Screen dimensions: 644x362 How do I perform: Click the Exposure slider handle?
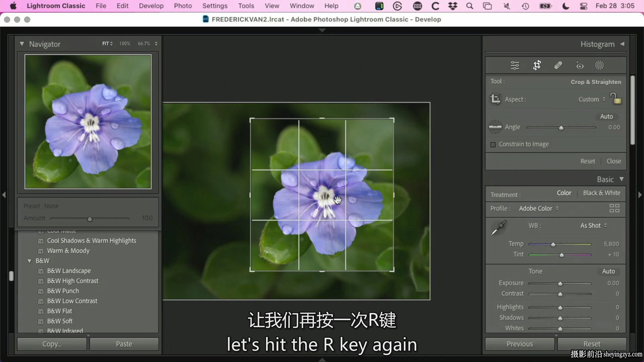point(560,284)
